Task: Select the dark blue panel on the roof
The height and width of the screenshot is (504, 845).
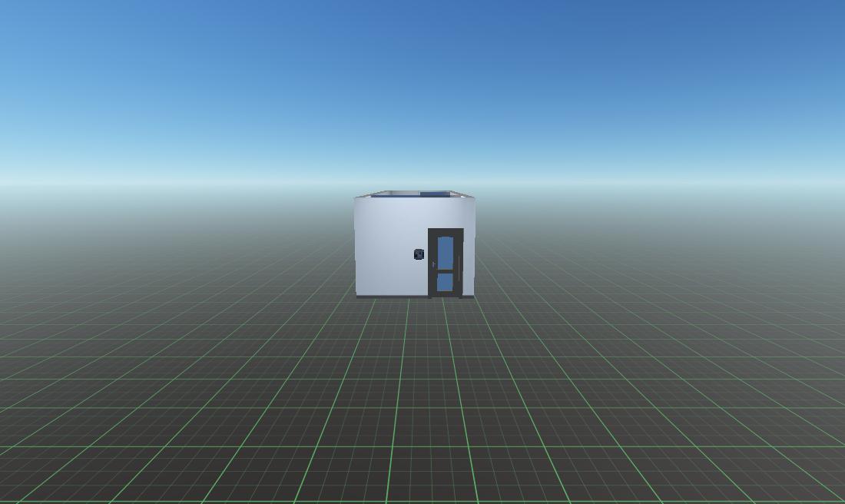Action: coord(434,194)
